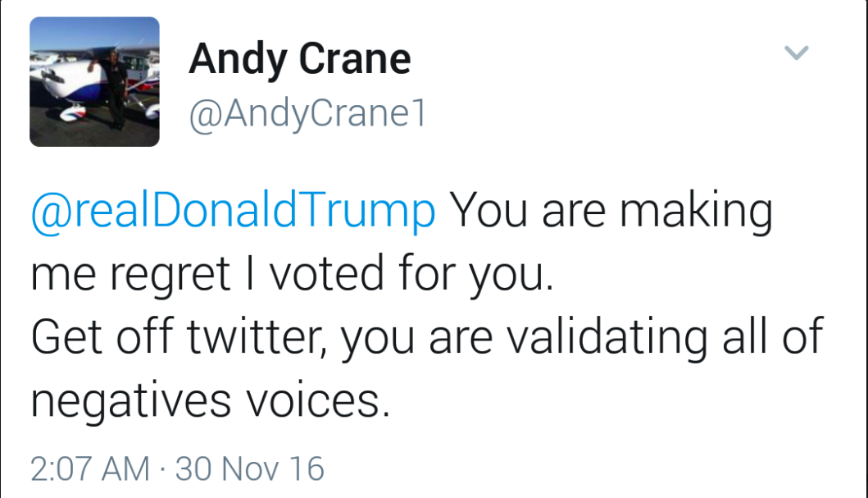Viewport: 868px width, 498px height.
Task: Open the Andy Crane display name
Action: click(x=299, y=59)
